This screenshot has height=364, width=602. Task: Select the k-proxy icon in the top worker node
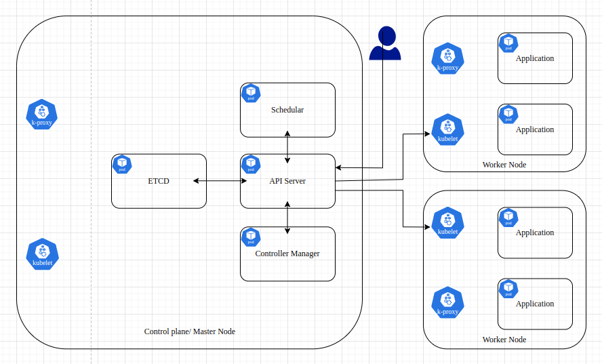(447, 59)
